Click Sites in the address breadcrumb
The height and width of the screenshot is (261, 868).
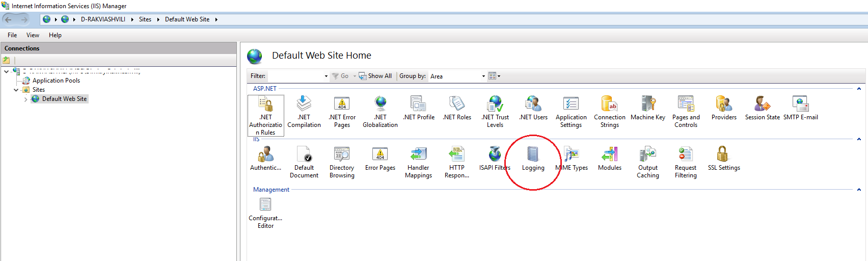click(145, 19)
